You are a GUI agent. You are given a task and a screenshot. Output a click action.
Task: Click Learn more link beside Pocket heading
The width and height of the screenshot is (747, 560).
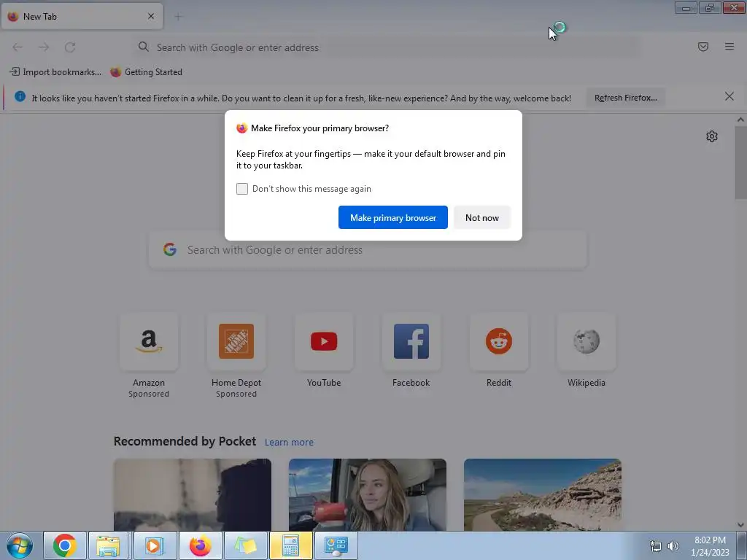289,443
